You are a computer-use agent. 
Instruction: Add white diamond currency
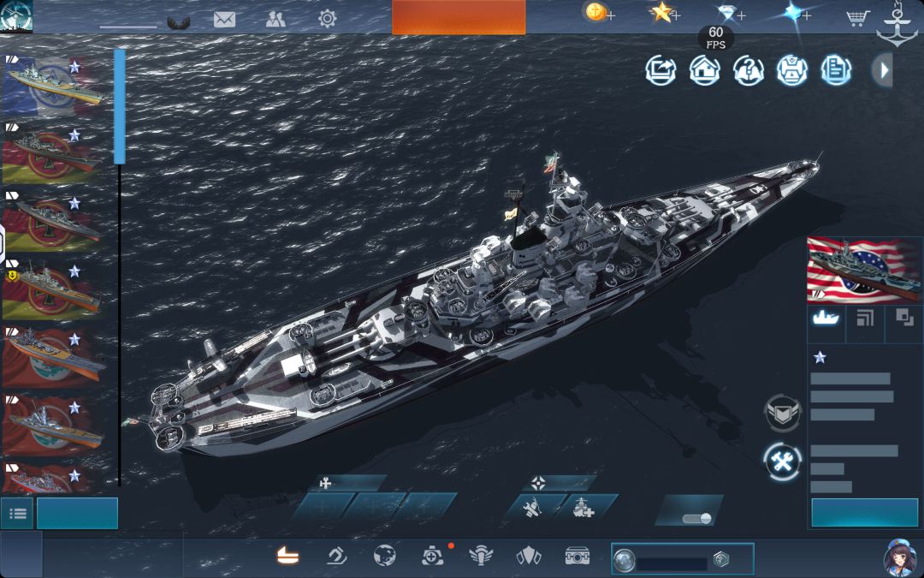tap(731, 12)
